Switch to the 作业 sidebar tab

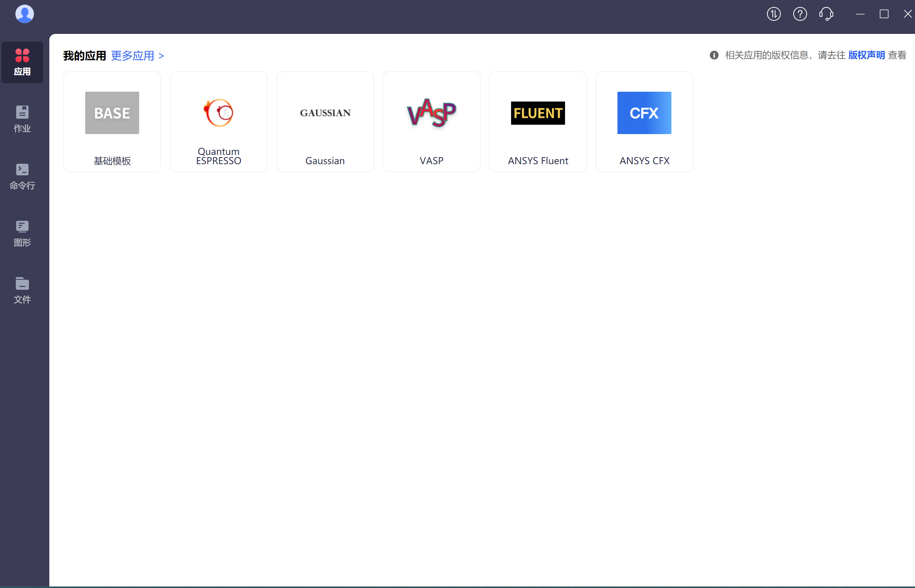point(22,119)
